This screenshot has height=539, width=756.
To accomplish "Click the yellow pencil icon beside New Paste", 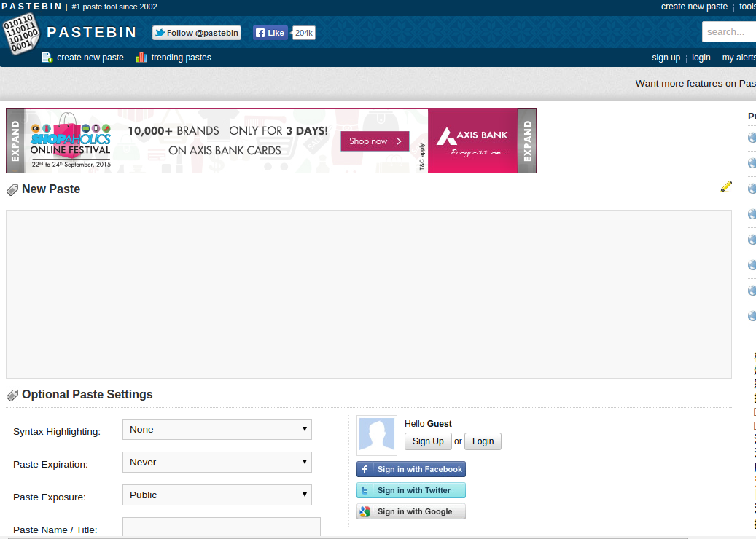I will [x=726, y=186].
